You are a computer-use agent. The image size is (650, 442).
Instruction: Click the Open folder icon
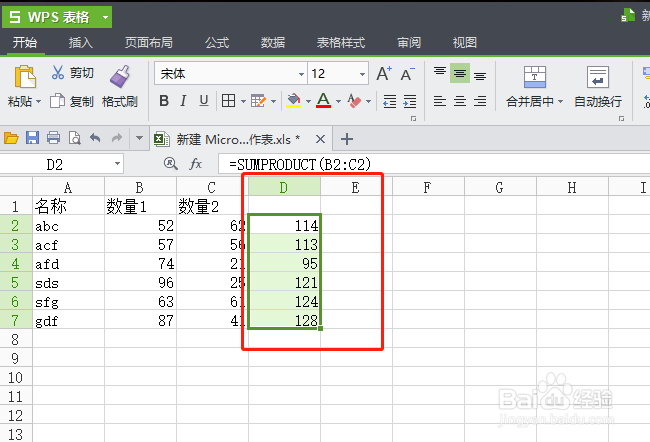[x=11, y=138]
